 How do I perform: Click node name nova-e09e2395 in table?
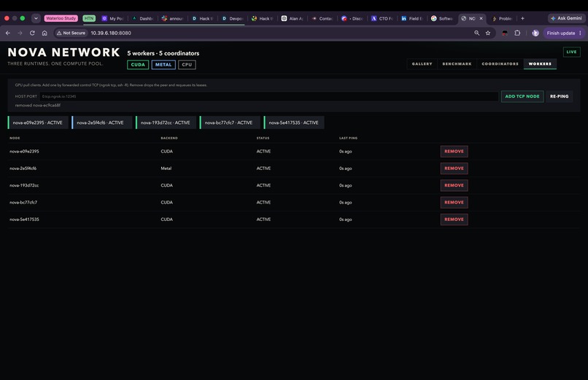pyautogui.click(x=24, y=152)
